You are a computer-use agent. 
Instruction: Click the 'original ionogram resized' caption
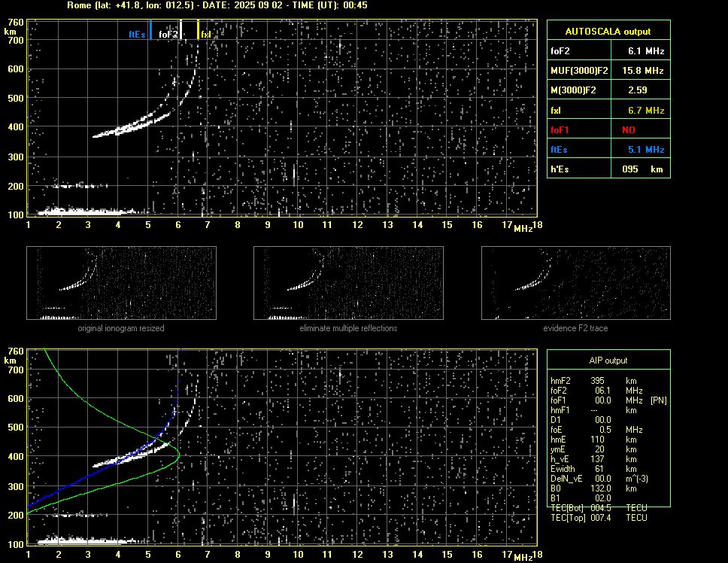pos(121,328)
